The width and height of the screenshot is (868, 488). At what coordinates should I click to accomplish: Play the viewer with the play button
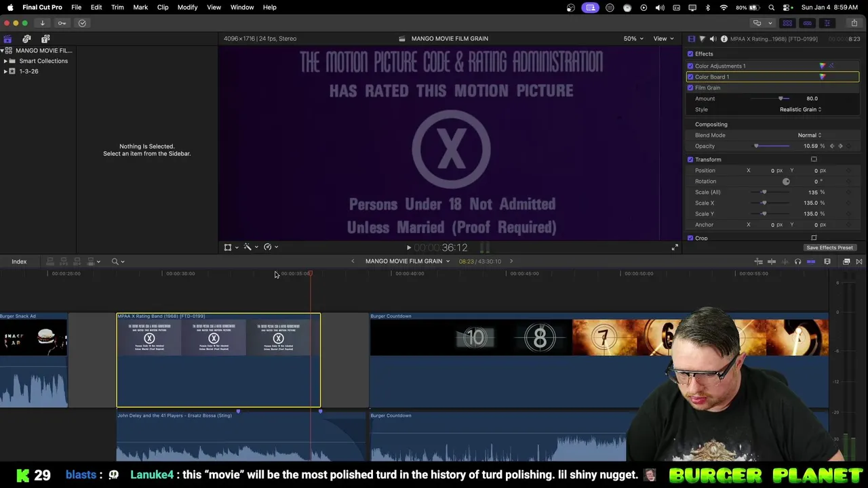tap(408, 248)
